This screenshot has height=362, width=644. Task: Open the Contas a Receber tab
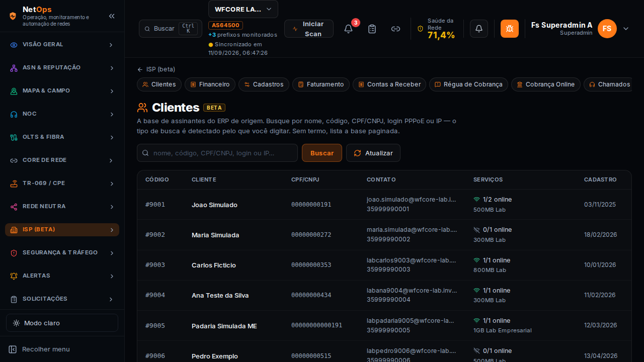[389, 84]
